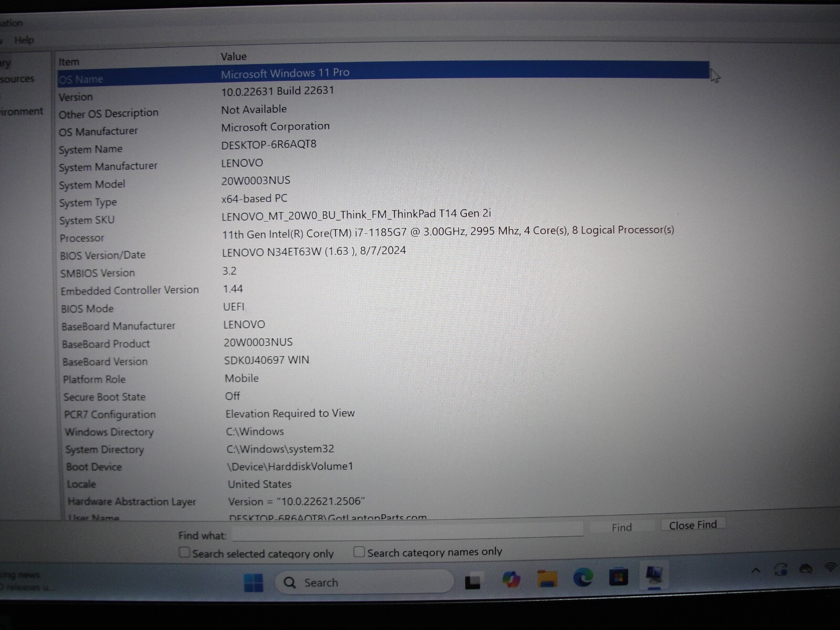Image resolution: width=840 pixels, height=630 pixels.
Task: Click the DESKTOP-6R6AQT8 system name value
Action: pyautogui.click(x=269, y=144)
